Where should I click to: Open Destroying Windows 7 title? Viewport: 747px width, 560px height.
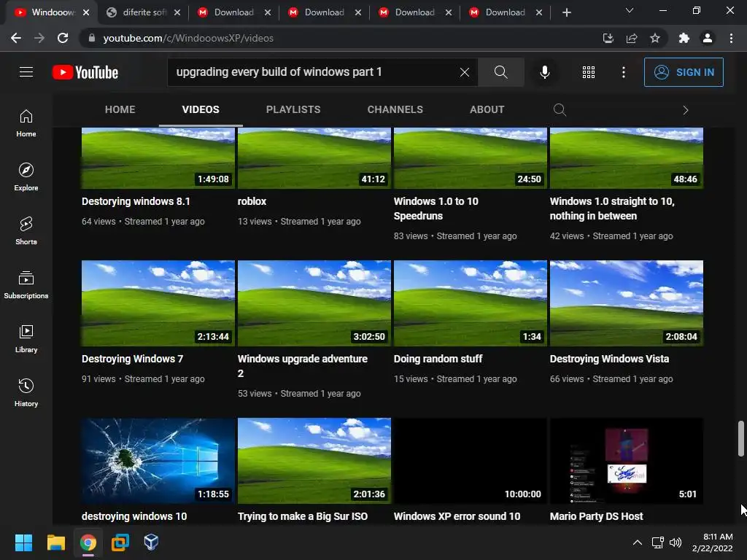click(x=133, y=359)
